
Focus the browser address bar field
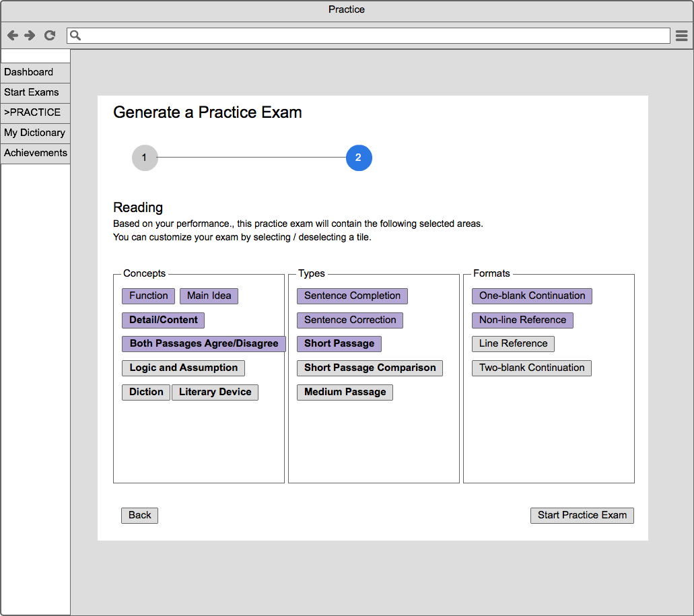(368, 36)
